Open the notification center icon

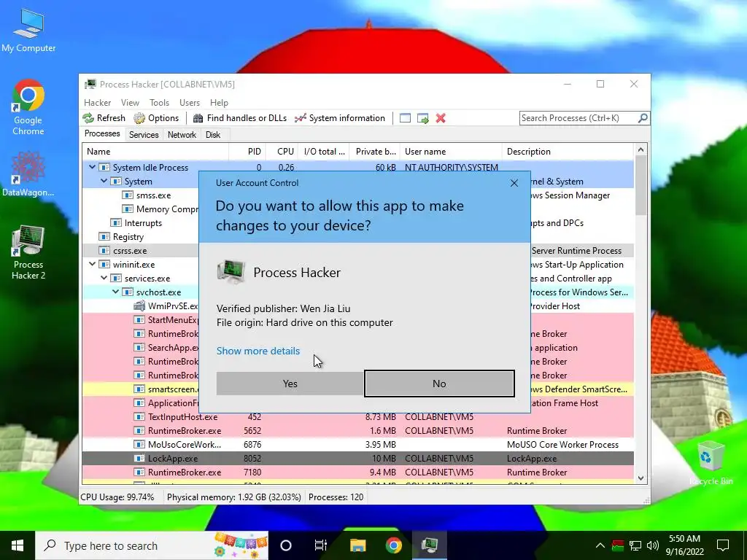(x=723, y=545)
